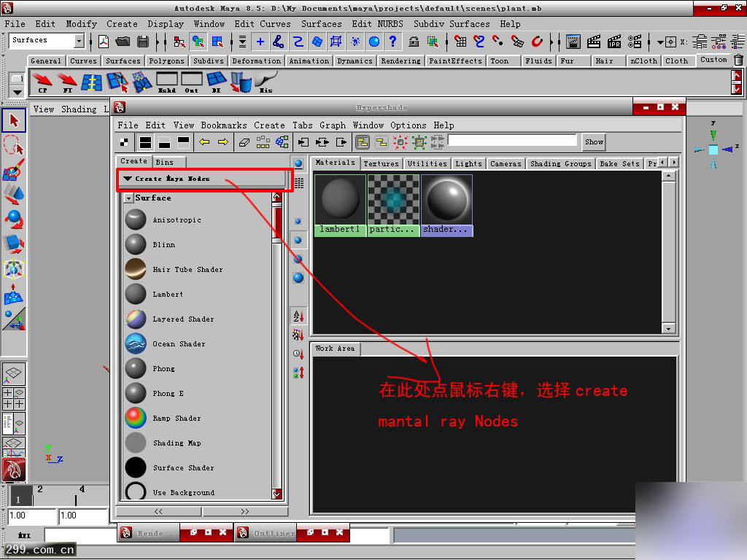
Task: Collapse the Create Maya Nodes bar
Action: pyautogui.click(x=127, y=179)
